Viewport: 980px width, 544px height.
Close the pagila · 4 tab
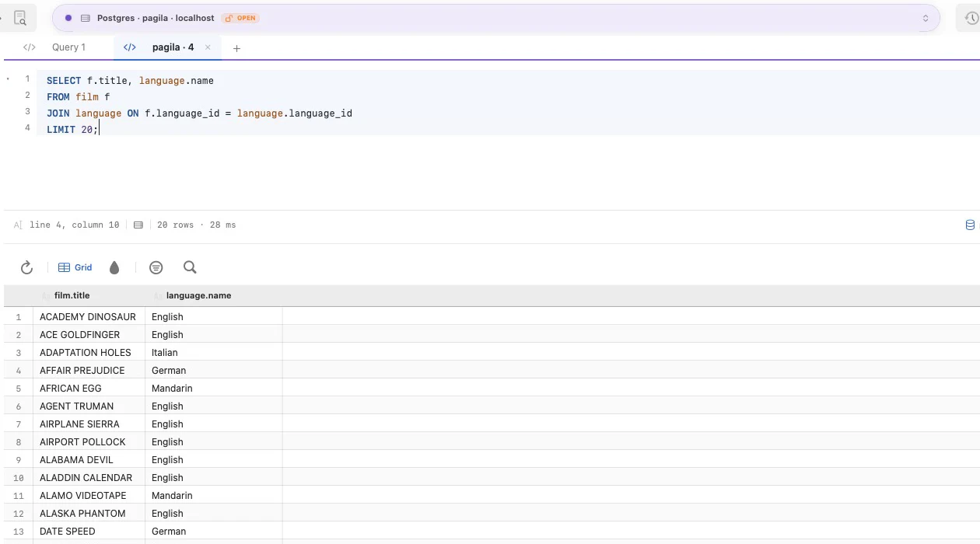pyautogui.click(x=208, y=47)
